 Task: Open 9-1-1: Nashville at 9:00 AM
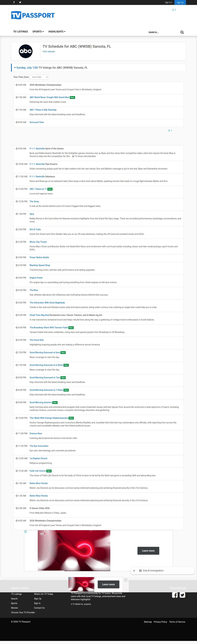(37, 149)
